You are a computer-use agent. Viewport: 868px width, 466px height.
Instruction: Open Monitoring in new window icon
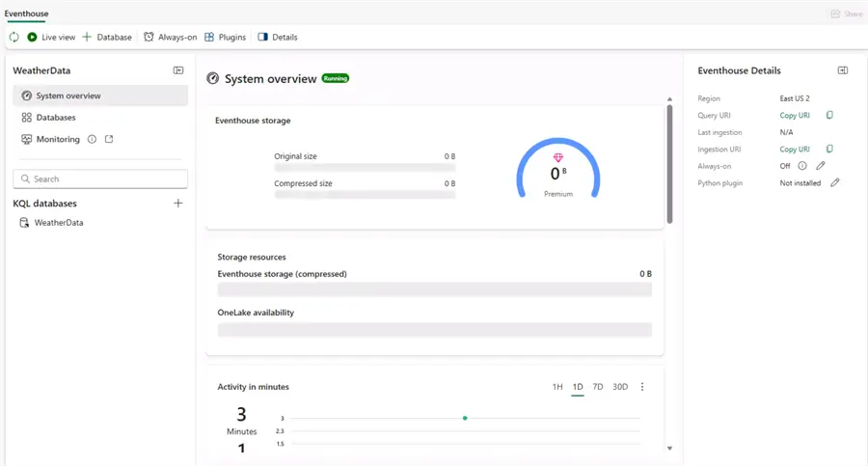pos(109,139)
